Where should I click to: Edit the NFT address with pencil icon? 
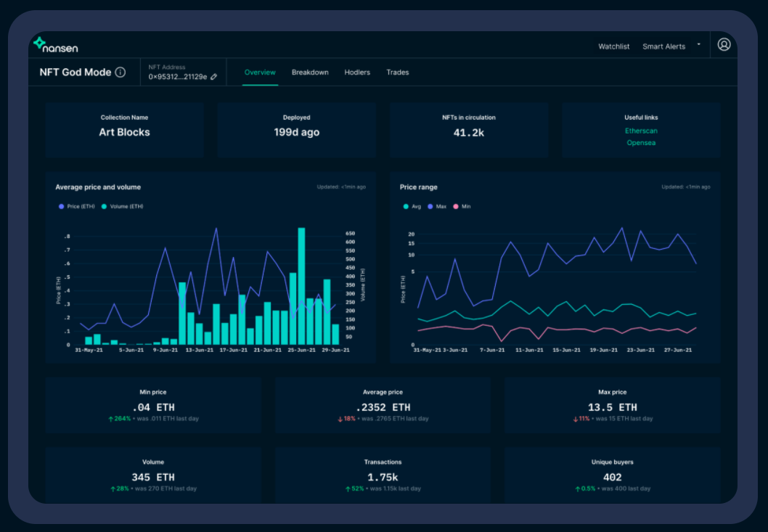click(x=214, y=77)
